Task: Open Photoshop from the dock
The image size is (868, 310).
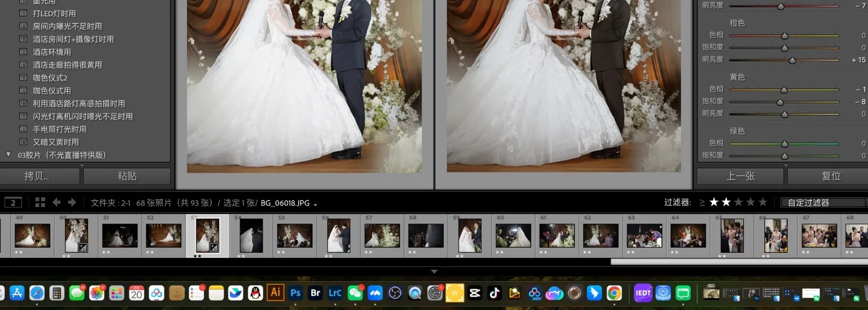Action: tap(295, 292)
